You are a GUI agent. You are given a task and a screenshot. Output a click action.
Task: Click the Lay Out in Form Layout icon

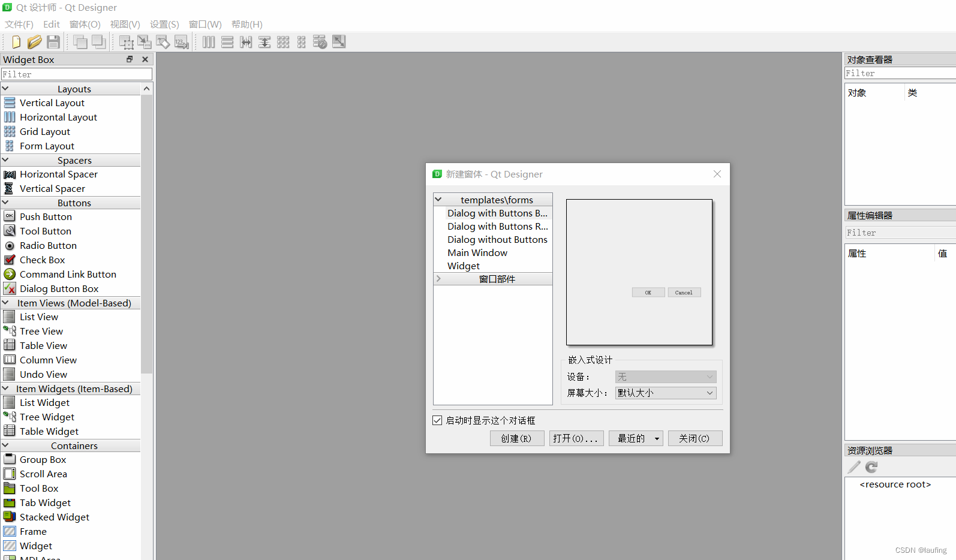[302, 42]
